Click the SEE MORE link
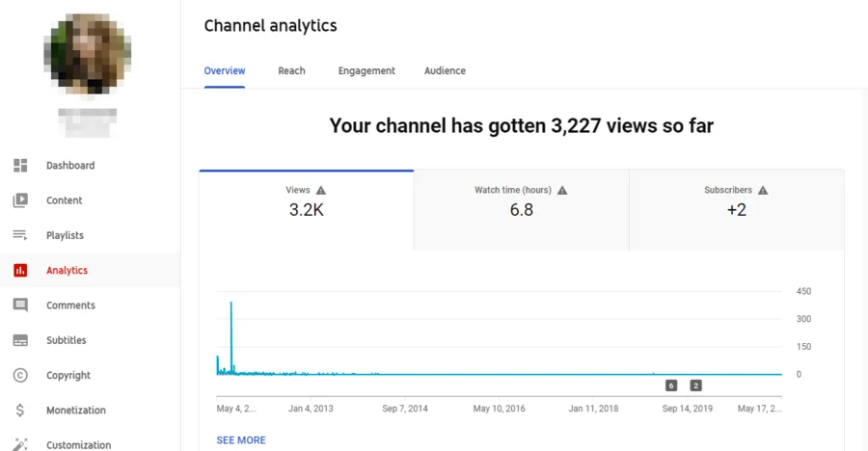This screenshot has width=868, height=451. click(x=241, y=440)
